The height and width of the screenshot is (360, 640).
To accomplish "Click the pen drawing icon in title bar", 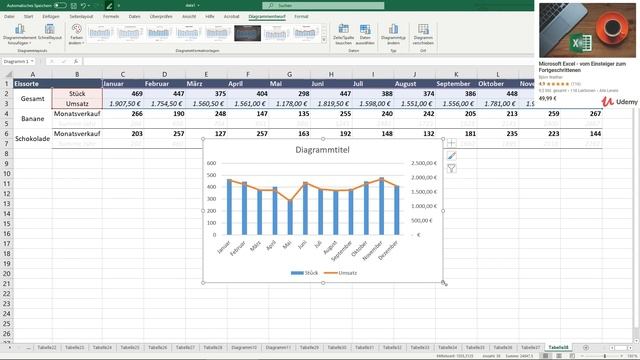I will (109, 6).
